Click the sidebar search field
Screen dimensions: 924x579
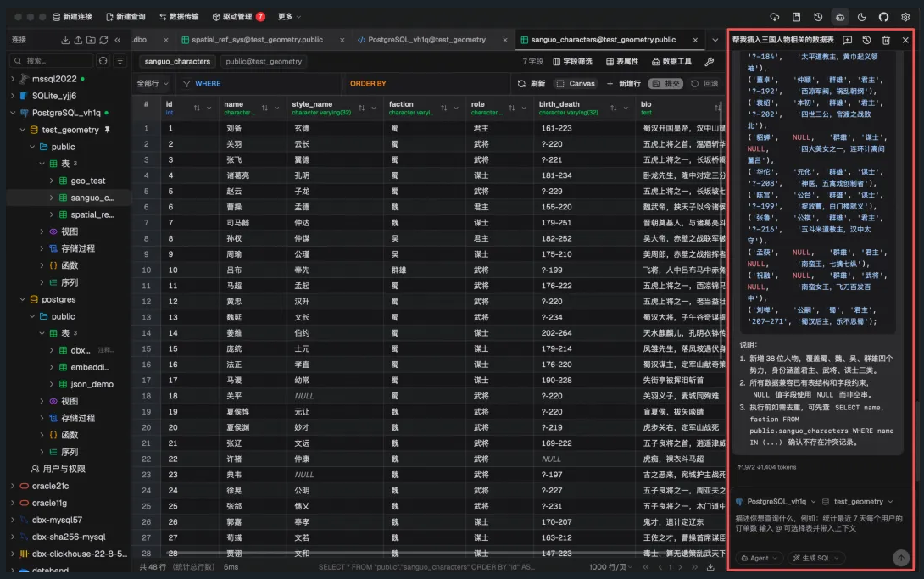(x=52, y=61)
